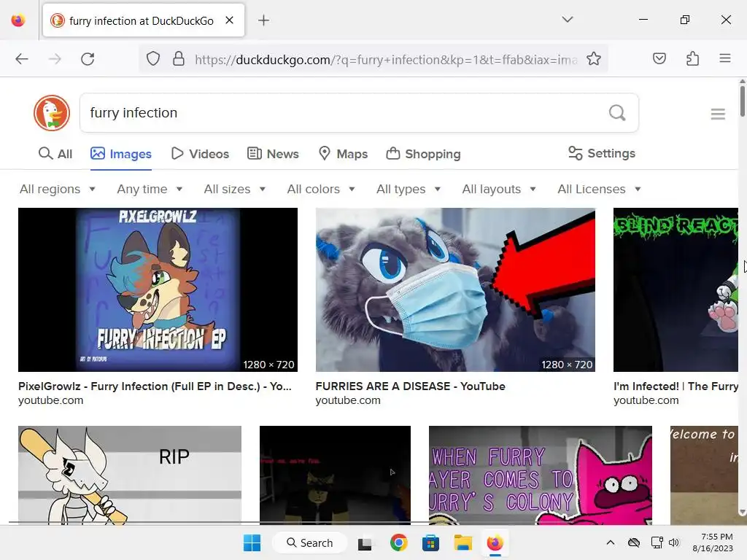Expand the All regions filter
Viewport: 747px width, 560px height.
click(58, 189)
